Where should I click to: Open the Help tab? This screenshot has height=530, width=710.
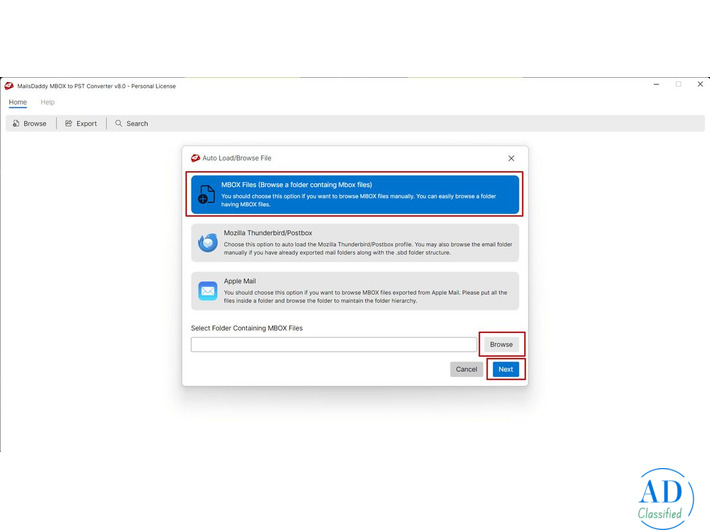[x=48, y=102]
